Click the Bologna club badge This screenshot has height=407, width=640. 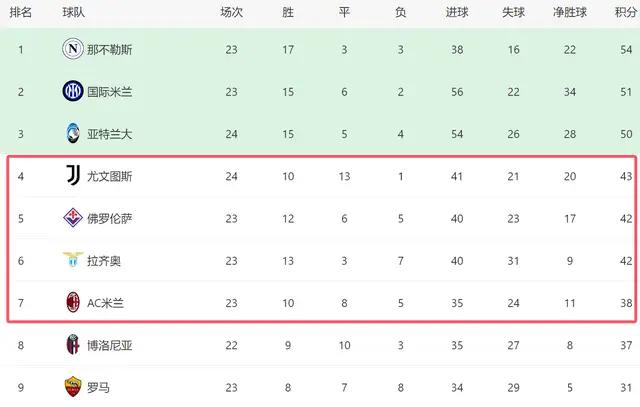coord(73,345)
